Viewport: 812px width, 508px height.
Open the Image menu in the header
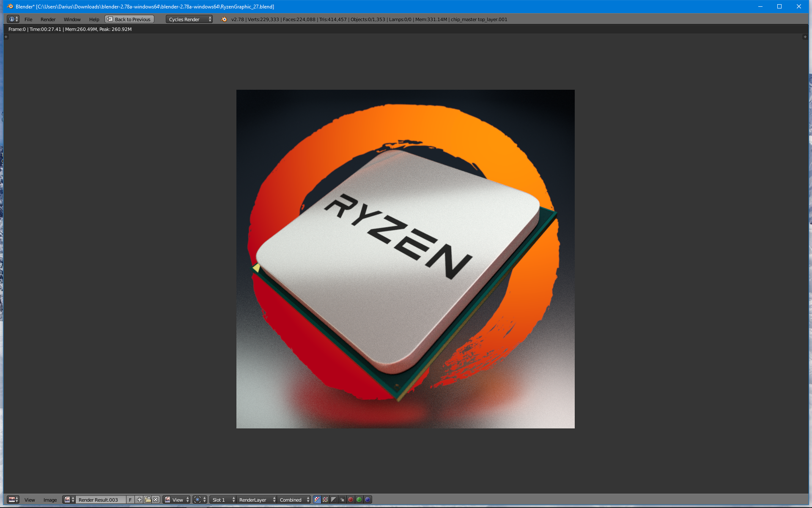50,500
